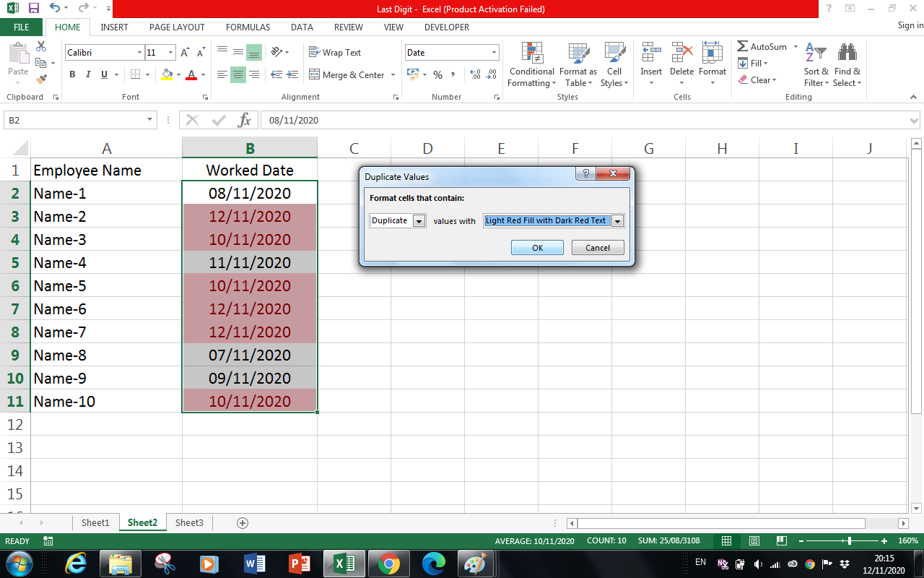This screenshot has height=578, width=924.
Task: Open Format as Table gallery
Action: click(x=578, y=65)
